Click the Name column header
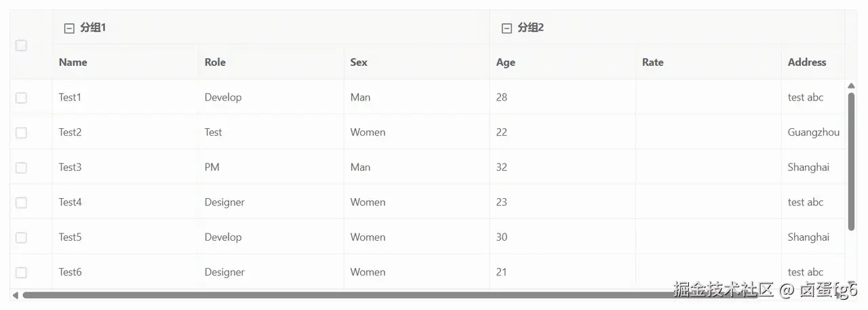 (73, 62)
